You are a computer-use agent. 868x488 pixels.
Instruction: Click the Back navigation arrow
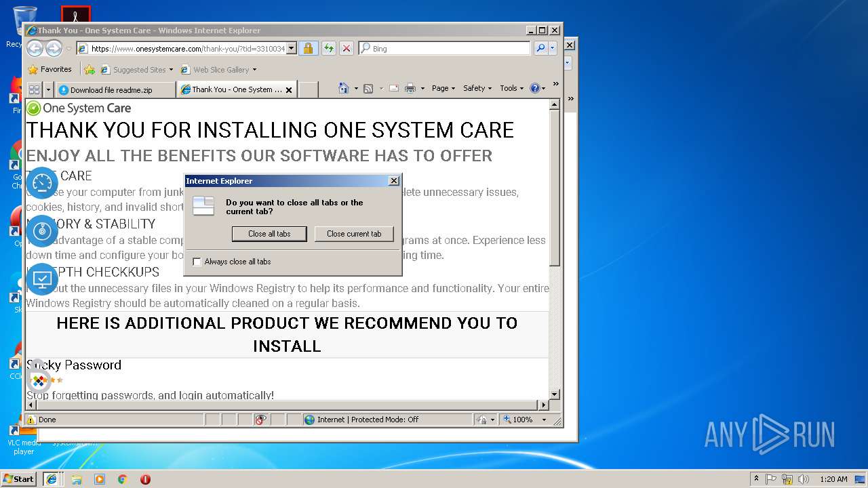35,48
